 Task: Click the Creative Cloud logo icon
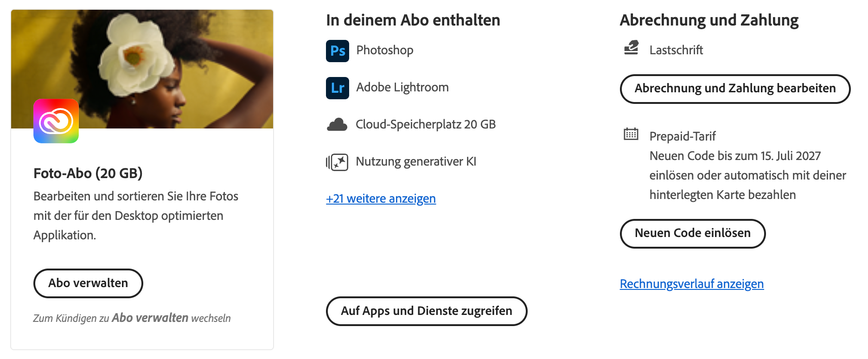coord(56,121)
